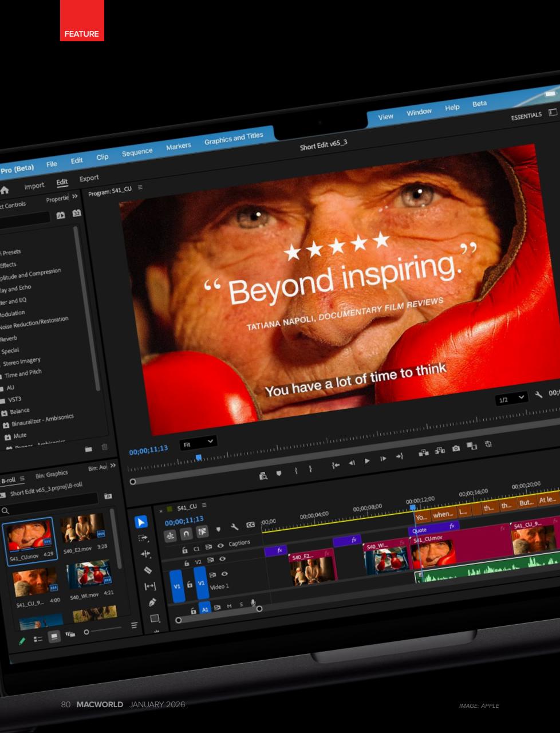Select the Selection tool in the timeline toolbar
Viewport: 560px width, 733px height.
[141, 522]
